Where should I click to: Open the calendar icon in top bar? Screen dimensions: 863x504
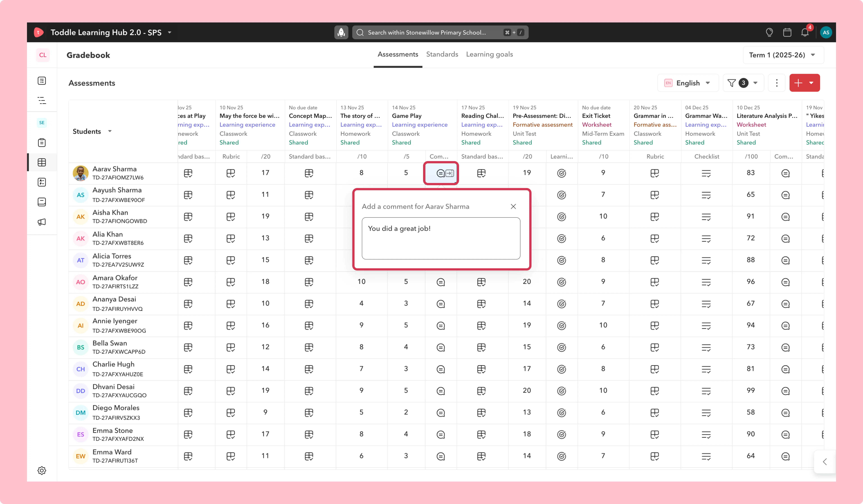pos(787,33)
